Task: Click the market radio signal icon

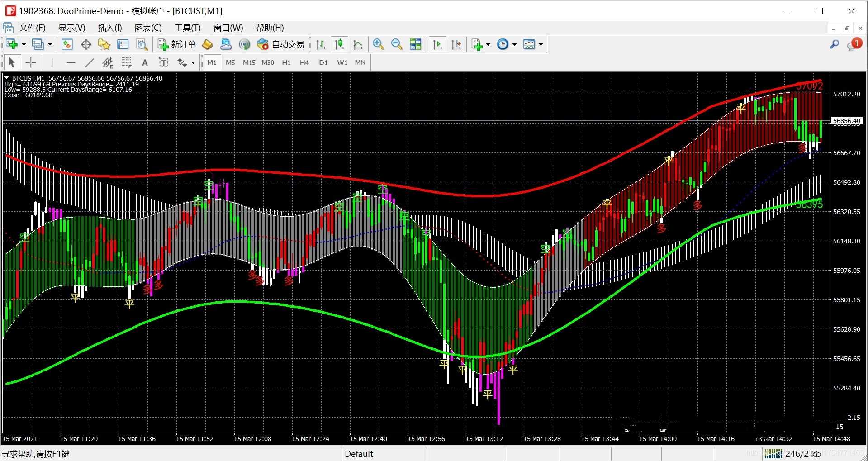Action: coord(244,44)
